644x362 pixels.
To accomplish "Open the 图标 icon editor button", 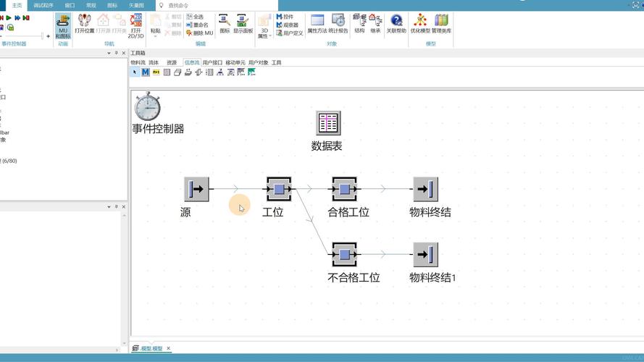I will click(225, 24).
